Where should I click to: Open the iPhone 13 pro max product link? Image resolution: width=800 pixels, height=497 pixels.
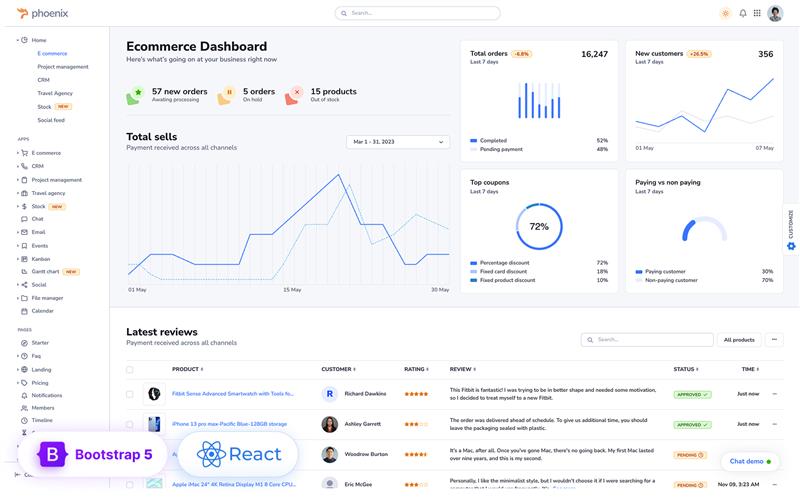(230, 424)
